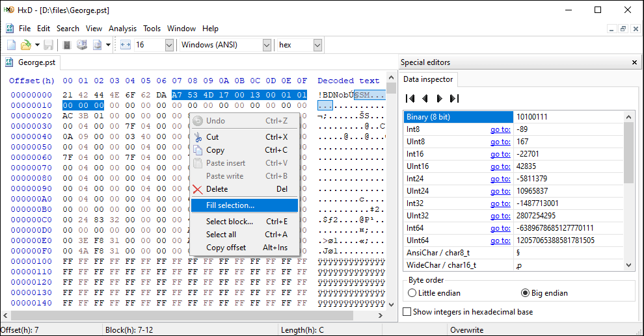Viewport: 644px width, 336px height.
Task: Open the disk image dropdown arrow
Action: (108, 45)
